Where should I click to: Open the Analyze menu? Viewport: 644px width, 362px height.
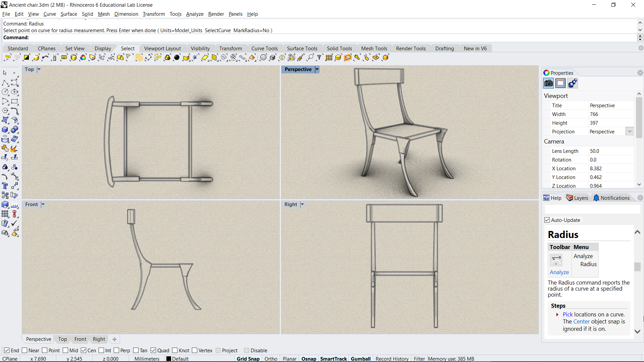pos(195,14)
